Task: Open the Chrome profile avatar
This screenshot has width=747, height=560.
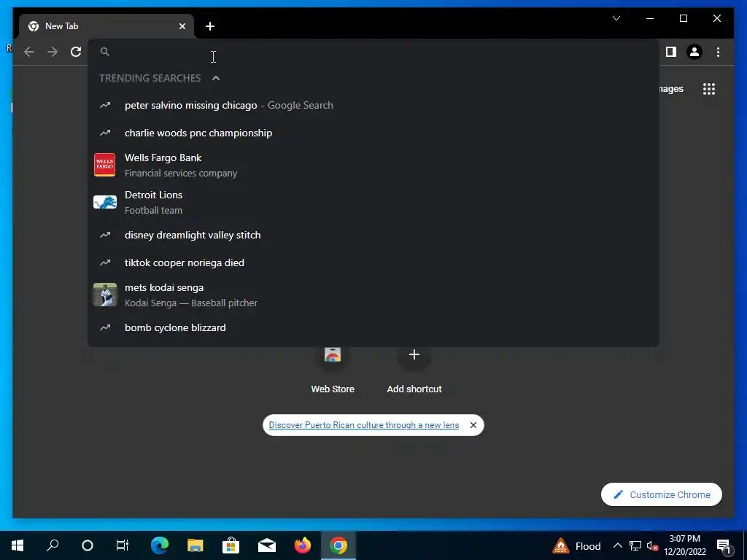Action: [x=694, y=52]
